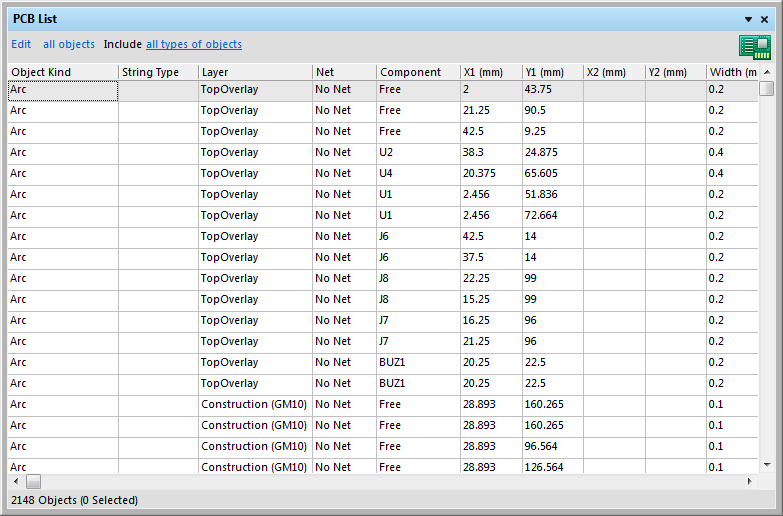Select the U4 component cell
The height and width of the screenshot is (516, 783).
coord(418,174)
